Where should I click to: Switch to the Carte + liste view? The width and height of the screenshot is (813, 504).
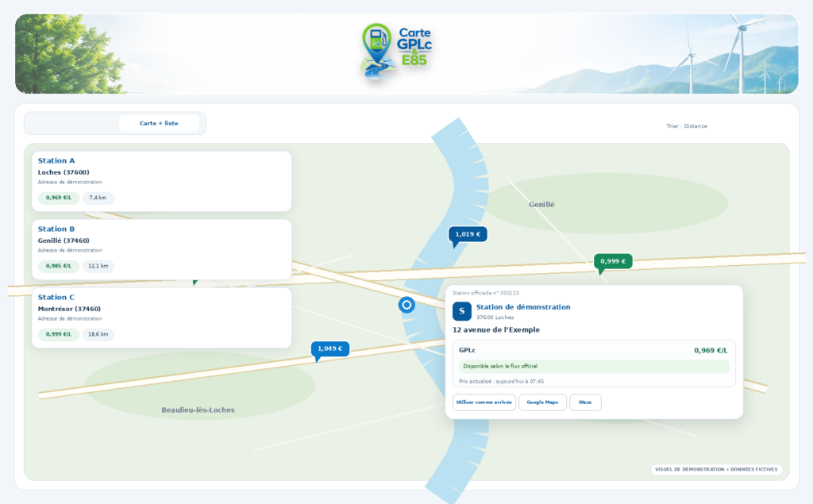click(159, 123)
